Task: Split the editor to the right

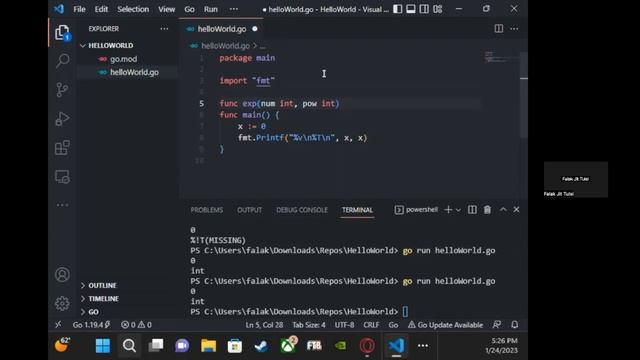Action: [499, 29]
